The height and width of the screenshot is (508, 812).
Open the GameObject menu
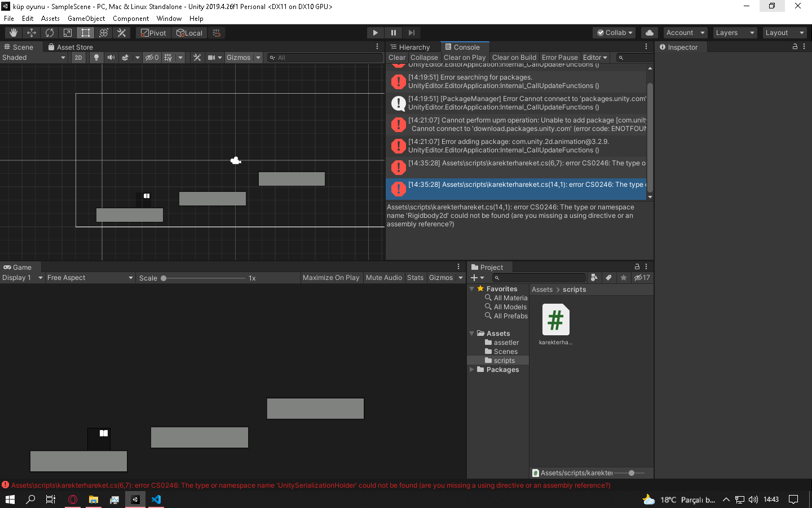tap(86, 19)
